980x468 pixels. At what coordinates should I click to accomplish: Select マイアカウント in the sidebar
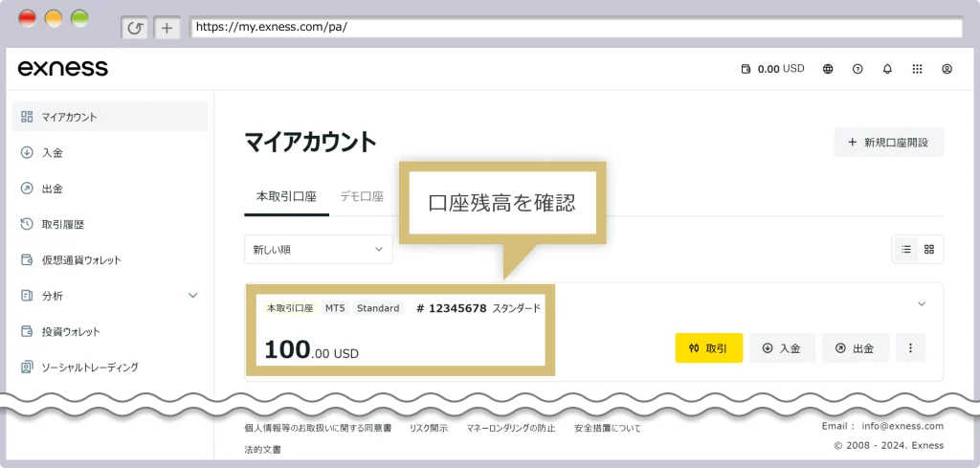pos(110,117)
